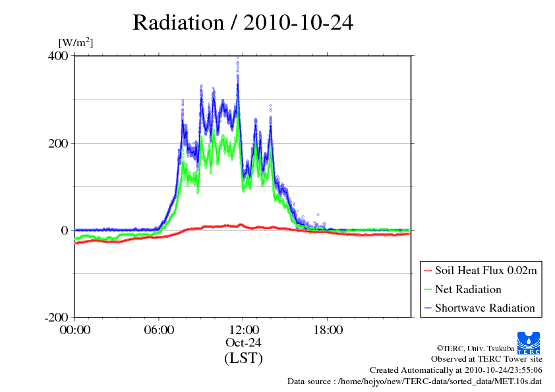This screenshot has height=392, width=555.
Task: Click the chart title 'Radiation / 2010-10-24'
Action: pos(243,22)
